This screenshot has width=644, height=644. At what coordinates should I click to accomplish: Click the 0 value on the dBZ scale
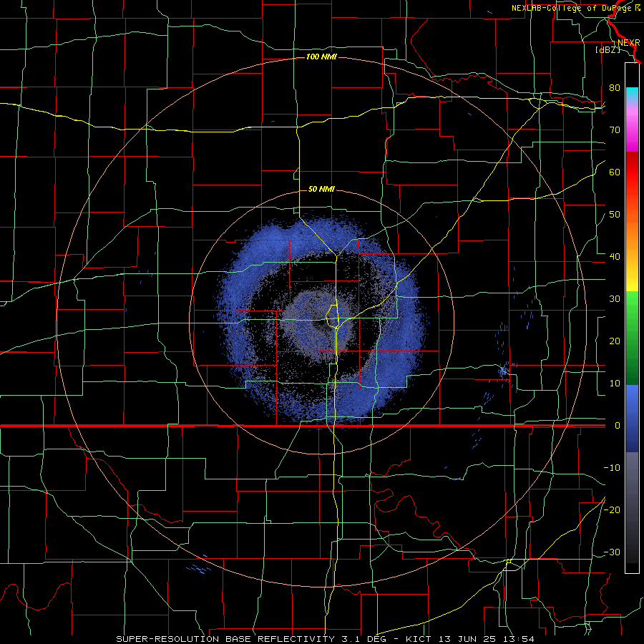617,426
